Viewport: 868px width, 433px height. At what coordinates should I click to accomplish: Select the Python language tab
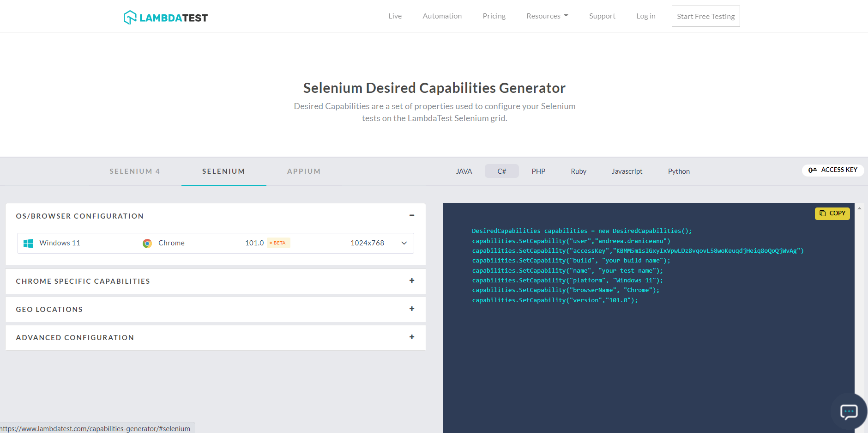[679, 171]
